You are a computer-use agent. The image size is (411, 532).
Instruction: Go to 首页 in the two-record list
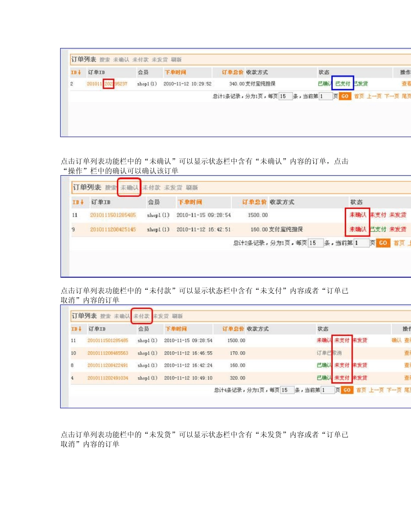tap(399, 244)
